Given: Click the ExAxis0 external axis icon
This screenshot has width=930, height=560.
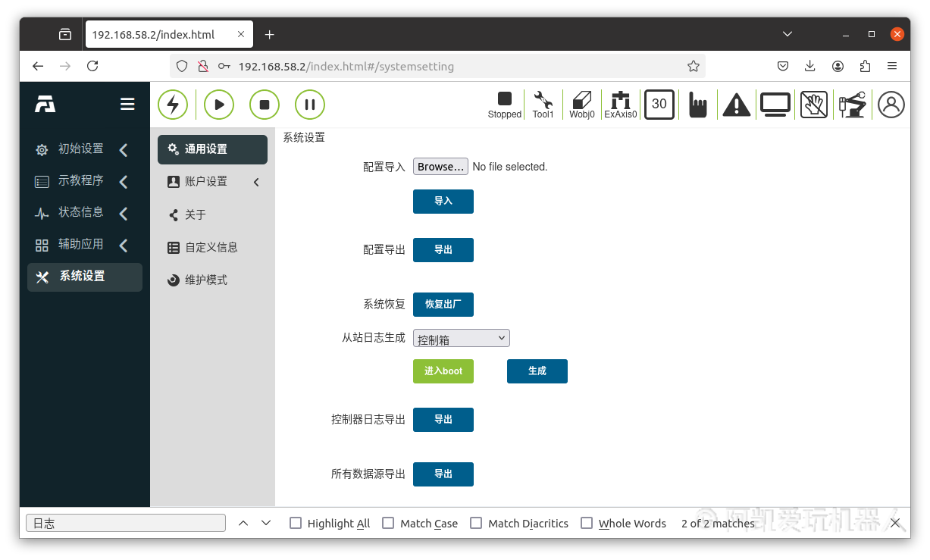Looking at the screenshot, I should (621, 104).
